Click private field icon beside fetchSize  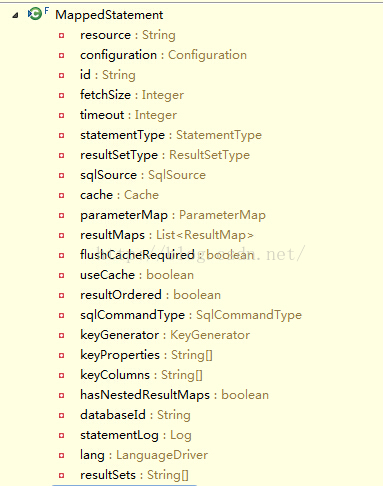61,95
